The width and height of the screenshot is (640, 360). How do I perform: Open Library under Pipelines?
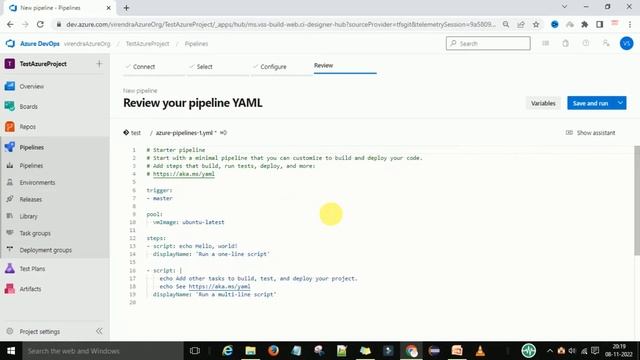pos(29,216)
